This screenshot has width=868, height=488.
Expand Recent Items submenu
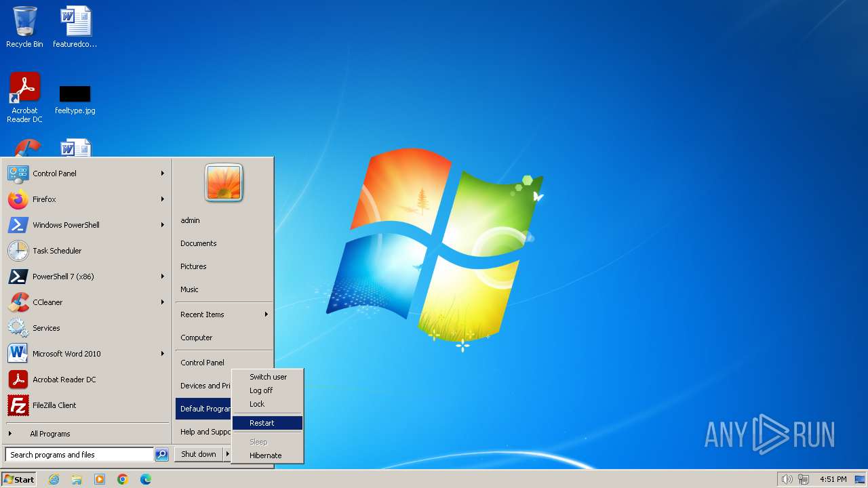(x=224, y=314)
